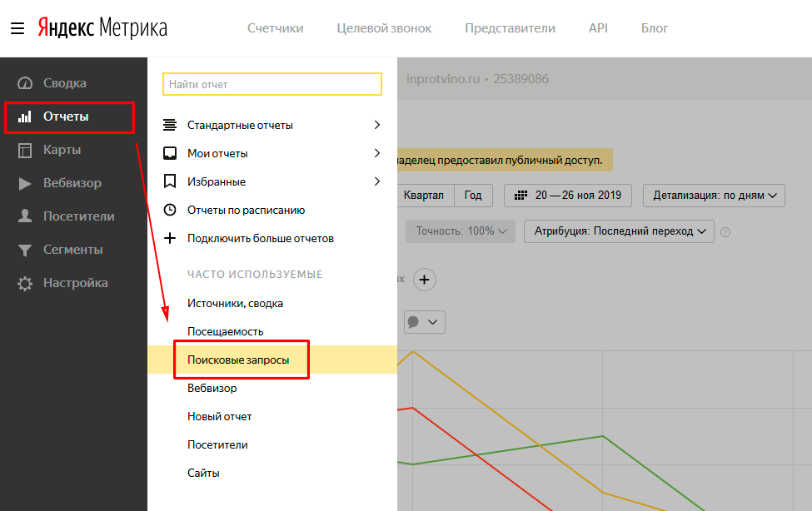Open Новый отчет link

pyautogui.click(x=220, y=416)
